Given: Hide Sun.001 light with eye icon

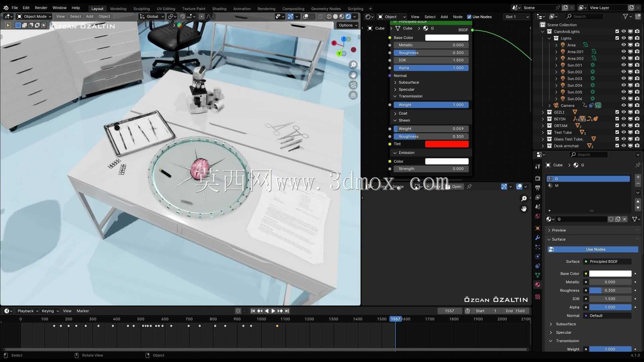Looking at the screenshot, I should [624, 65].
